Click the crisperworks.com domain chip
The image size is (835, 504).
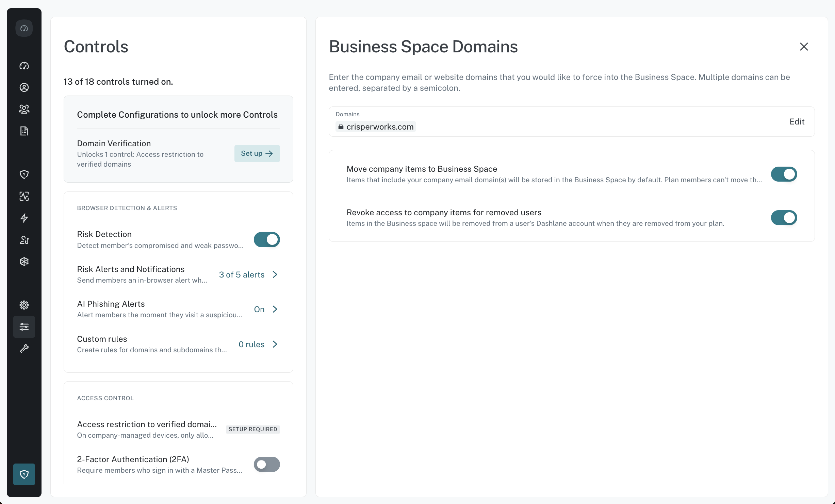tap(376, 127)
